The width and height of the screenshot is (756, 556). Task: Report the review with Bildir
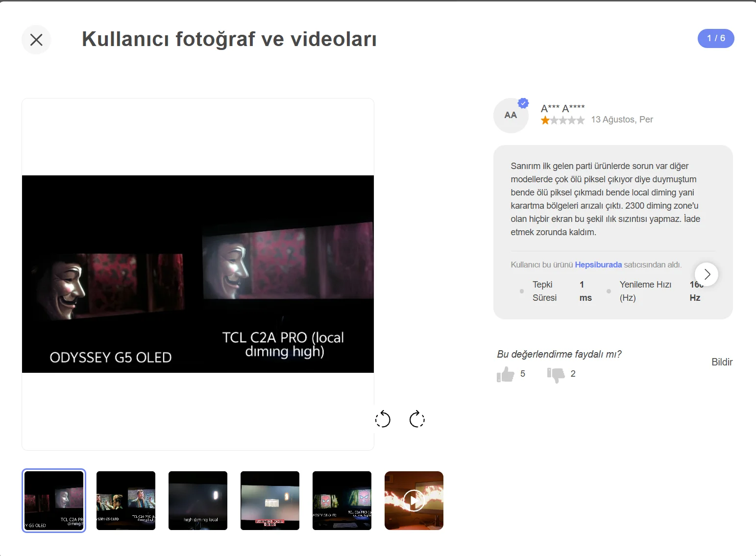722,362
